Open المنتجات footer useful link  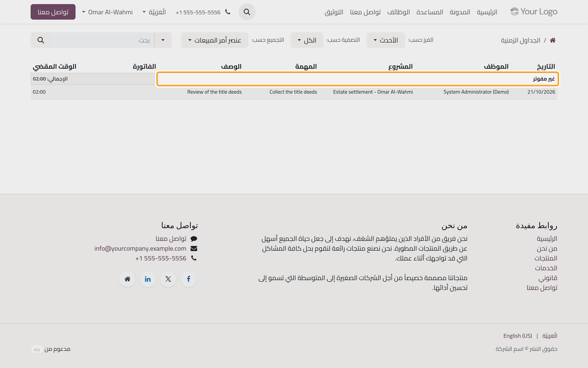pos(546,258)
